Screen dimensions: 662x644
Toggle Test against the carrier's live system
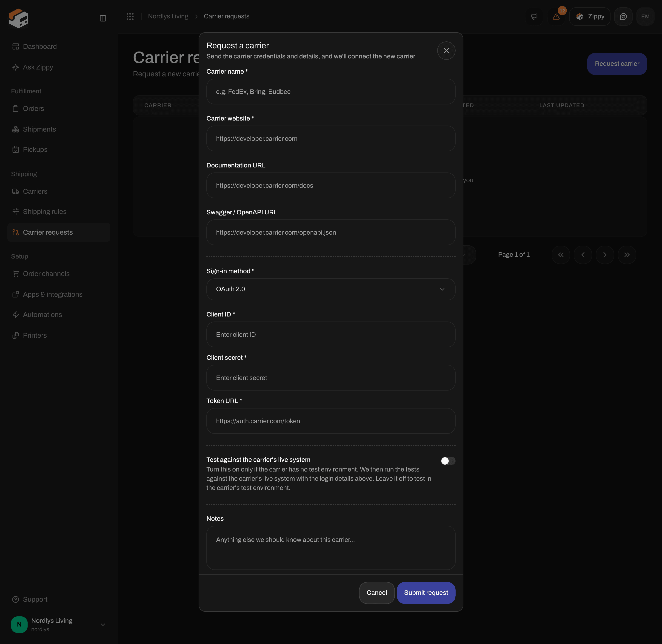tap(448, 461)
